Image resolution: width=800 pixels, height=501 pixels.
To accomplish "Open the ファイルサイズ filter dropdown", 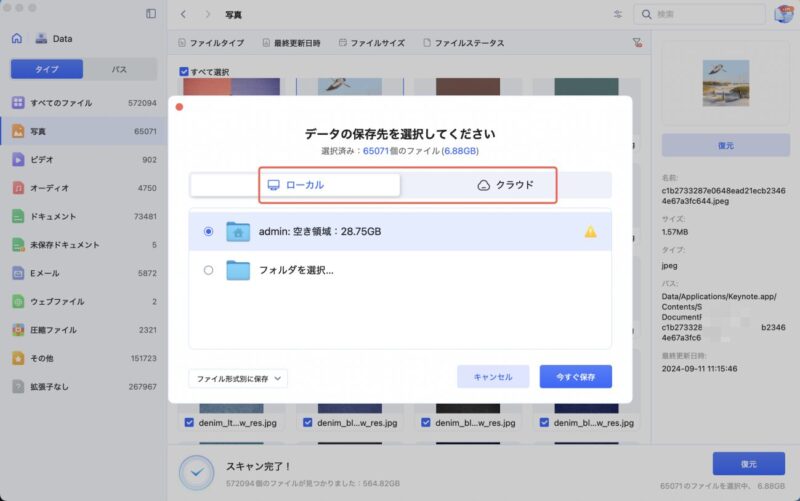I will 372,43.
